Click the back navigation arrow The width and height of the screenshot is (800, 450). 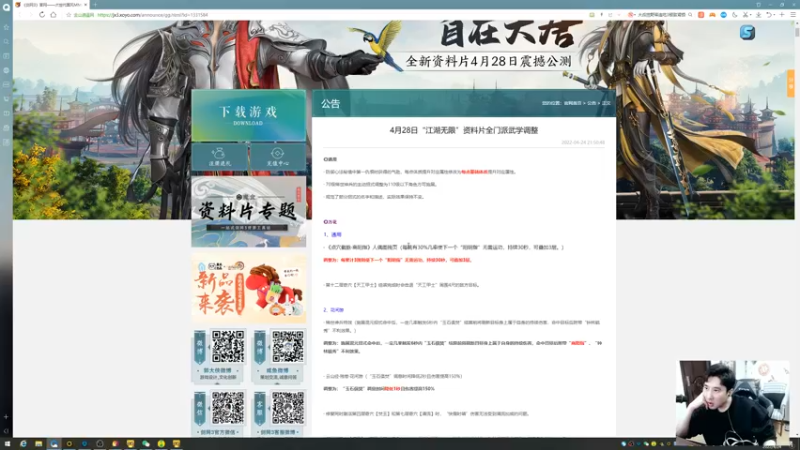click(20, 15)
